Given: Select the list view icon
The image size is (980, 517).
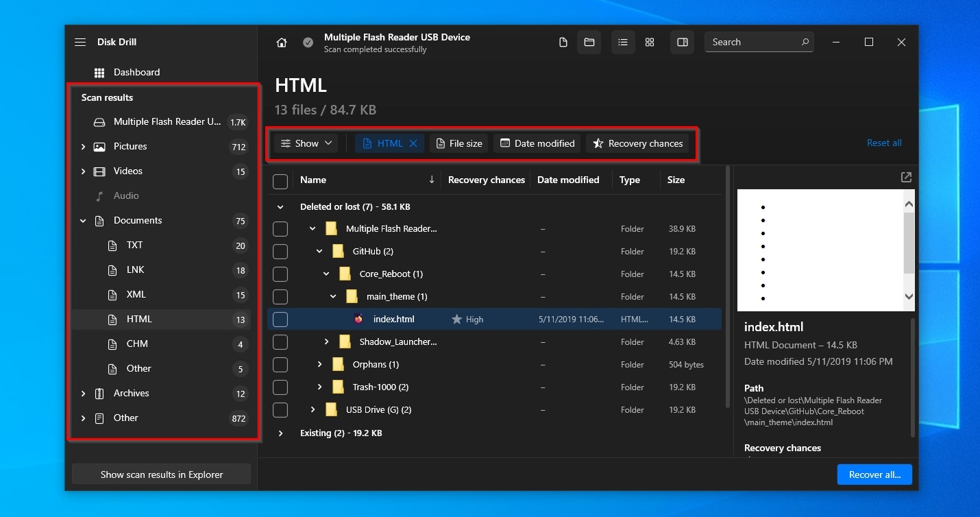Looking at the screenshot, I should point(623,43).
